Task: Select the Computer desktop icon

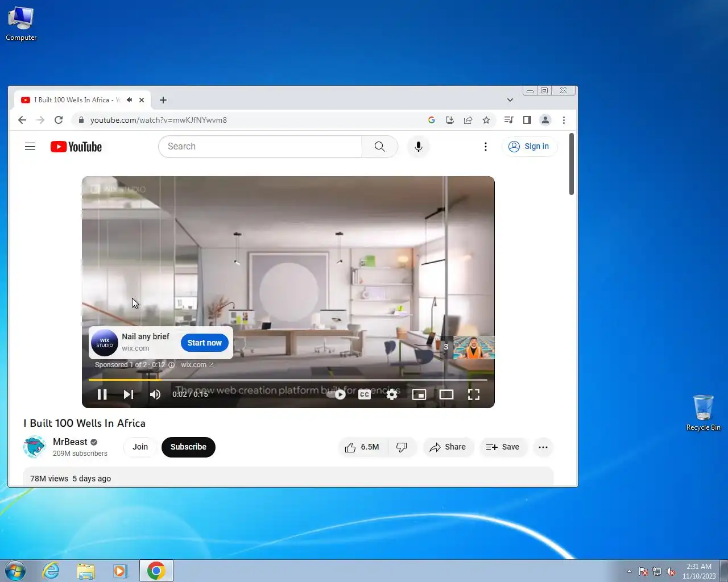Action: pos(21,24)
